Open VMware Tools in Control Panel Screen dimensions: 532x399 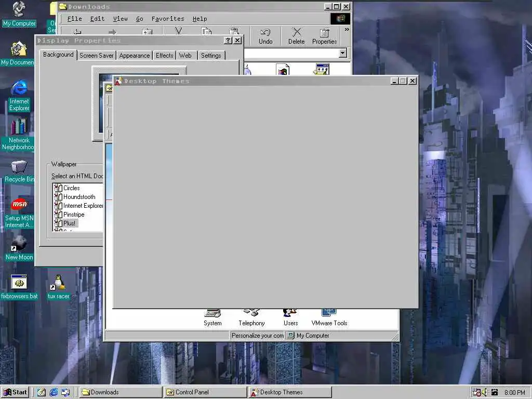point(329,318)
